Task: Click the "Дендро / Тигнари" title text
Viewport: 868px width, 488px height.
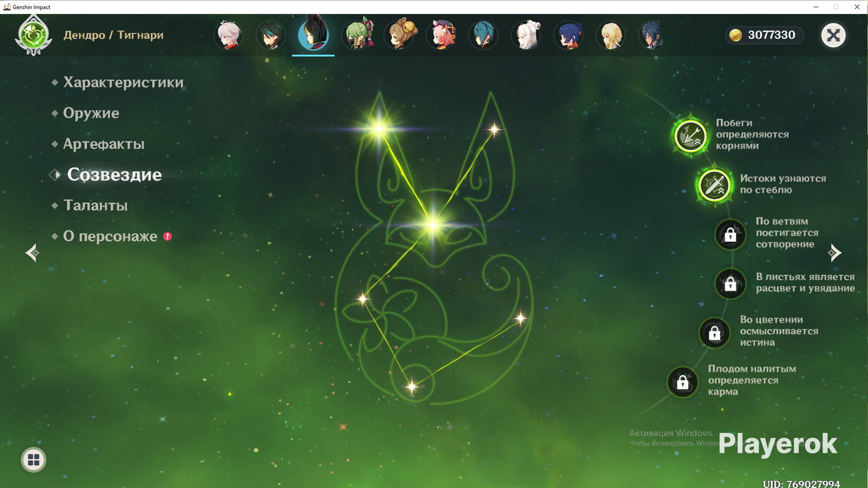Action: [x=113, y=35]
